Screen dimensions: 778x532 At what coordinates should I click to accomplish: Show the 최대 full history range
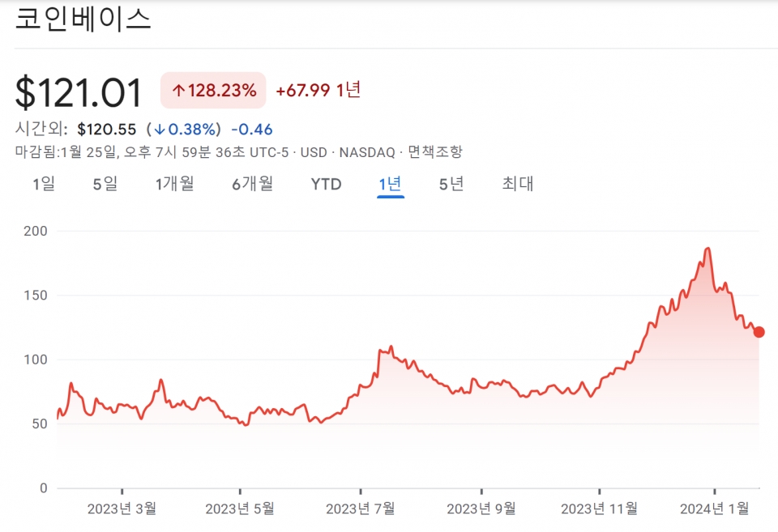pyautogui.click(x=518, y=185)
